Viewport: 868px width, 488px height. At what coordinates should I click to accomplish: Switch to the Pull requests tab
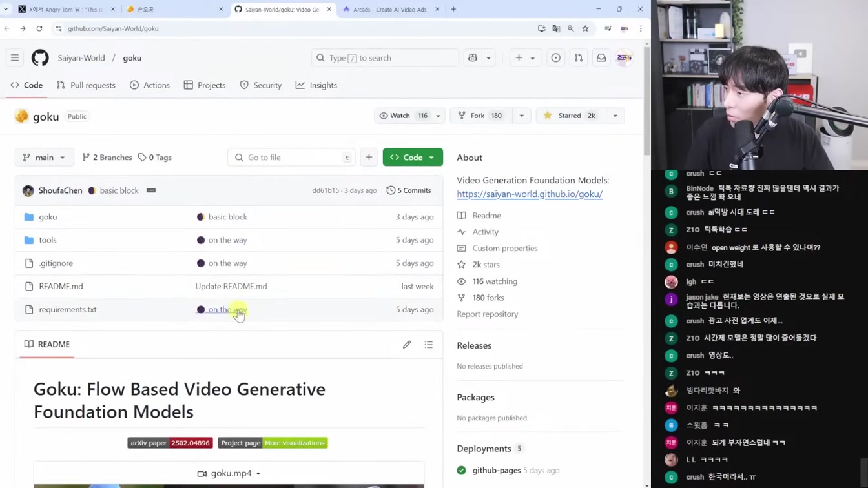coord(86,85)
